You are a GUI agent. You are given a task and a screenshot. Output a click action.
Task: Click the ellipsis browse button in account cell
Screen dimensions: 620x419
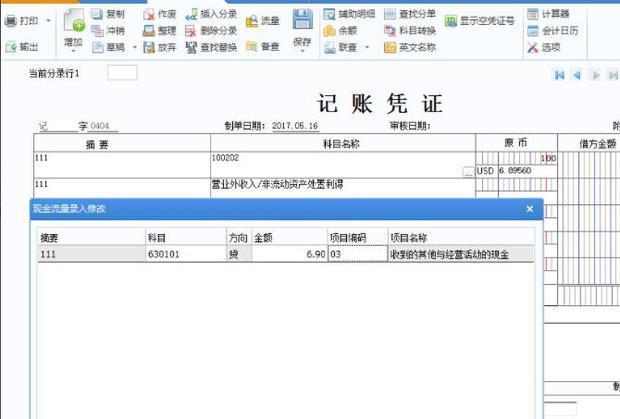pos(468,172)
